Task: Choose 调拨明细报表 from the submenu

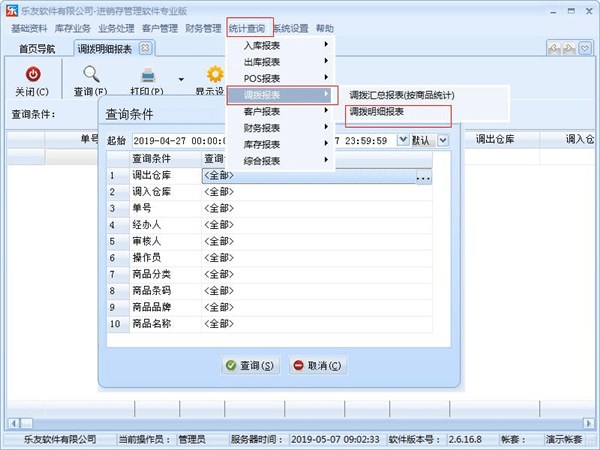Action: point(377,112)
